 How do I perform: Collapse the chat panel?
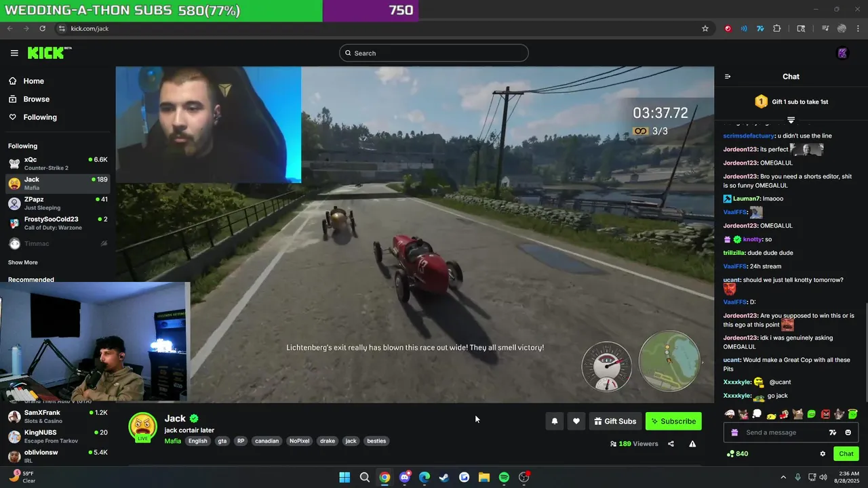pos(728,77)
